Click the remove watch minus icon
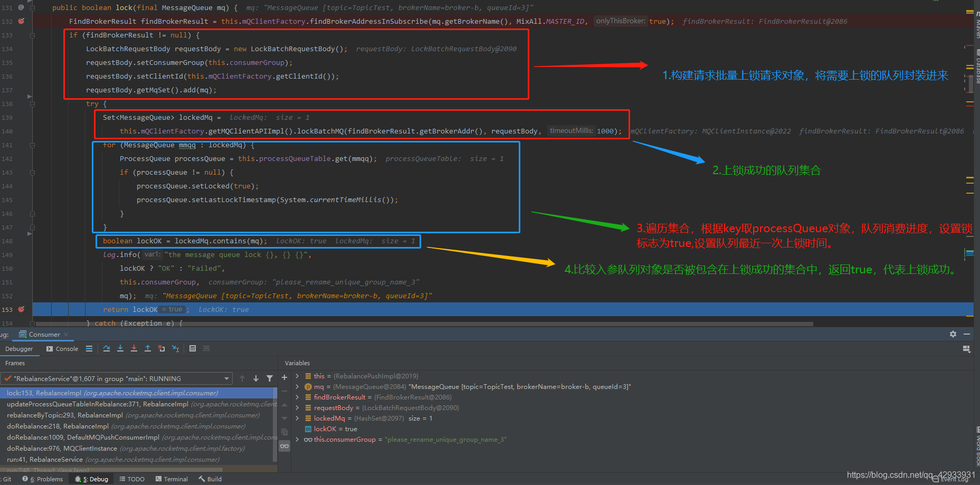980x485 pixels. click(x=284, y=391)
